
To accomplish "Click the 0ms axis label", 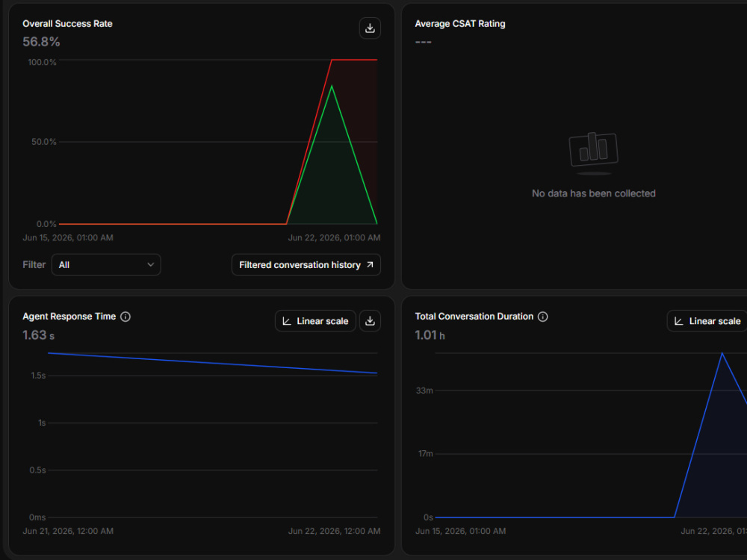I will click(x=37, y=517).
